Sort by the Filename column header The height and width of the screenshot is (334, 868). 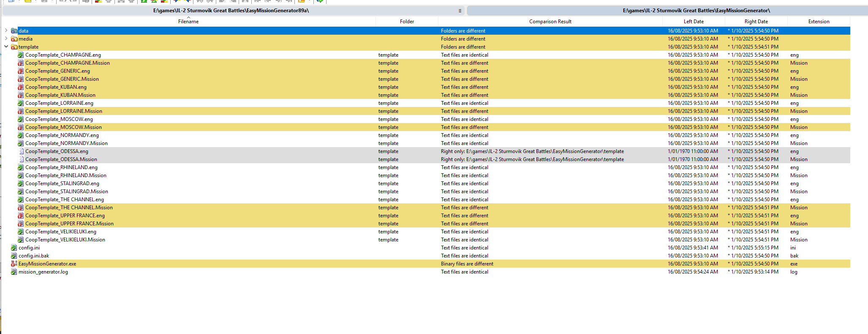coord(188,22)
